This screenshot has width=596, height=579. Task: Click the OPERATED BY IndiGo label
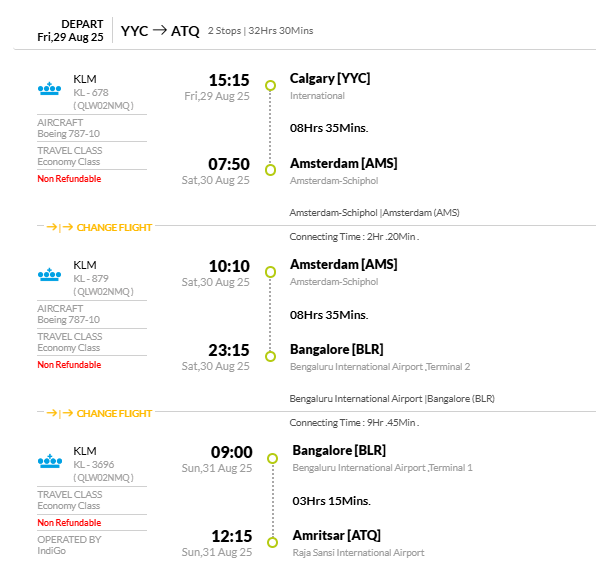69,545
